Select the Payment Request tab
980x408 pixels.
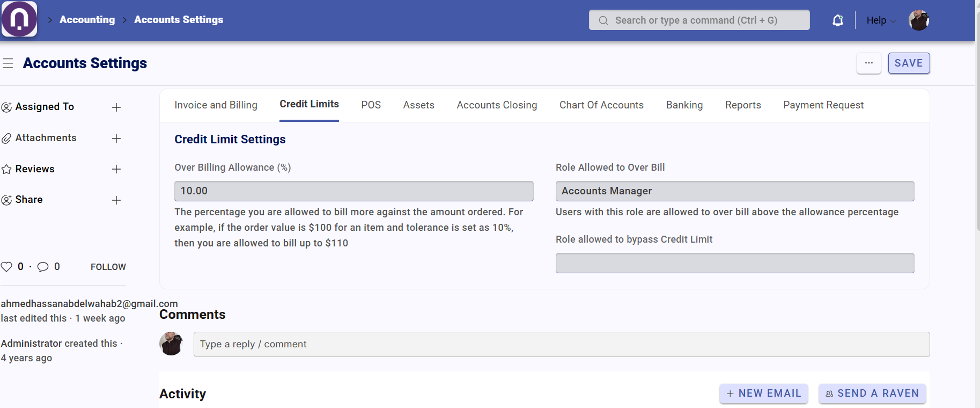coord(823,105)
